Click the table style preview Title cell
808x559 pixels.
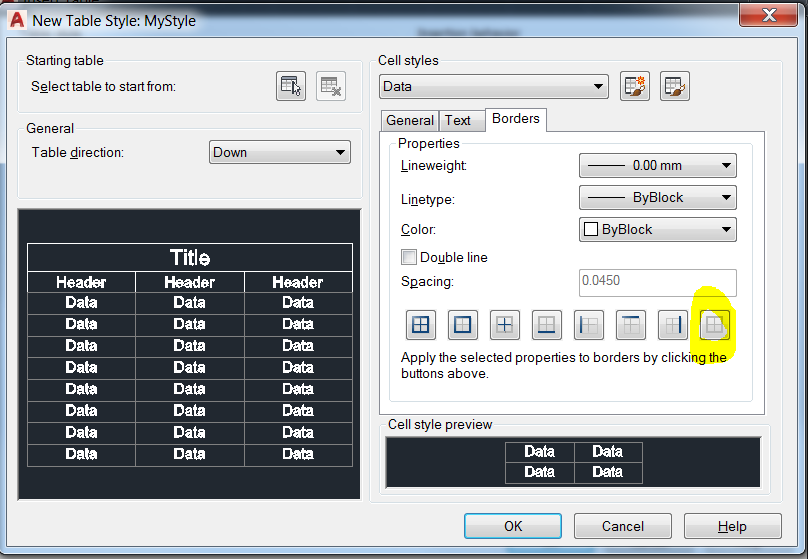190,258
